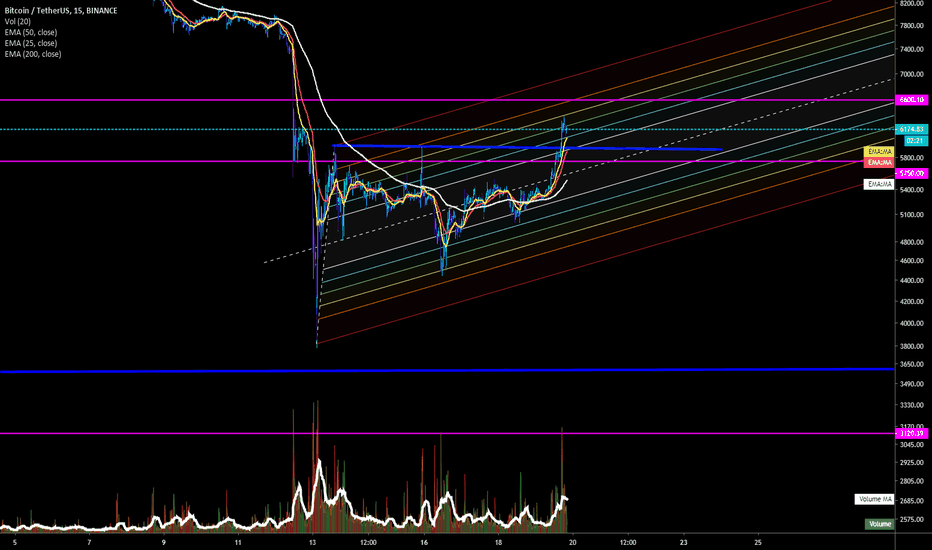Click the 5800.00 price scale value

(912, 158)
